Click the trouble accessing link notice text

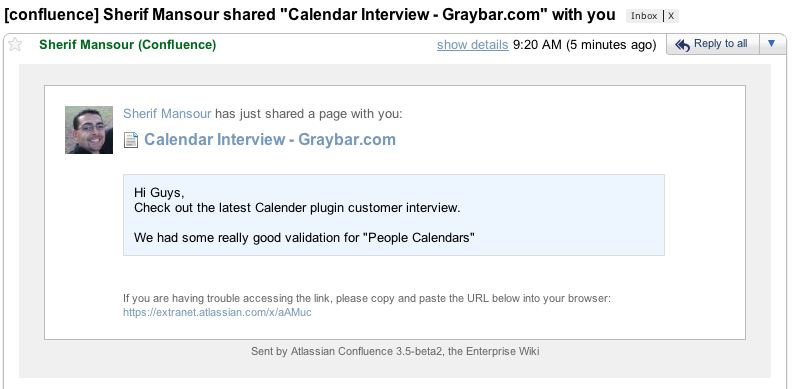(x=367, y=298)
